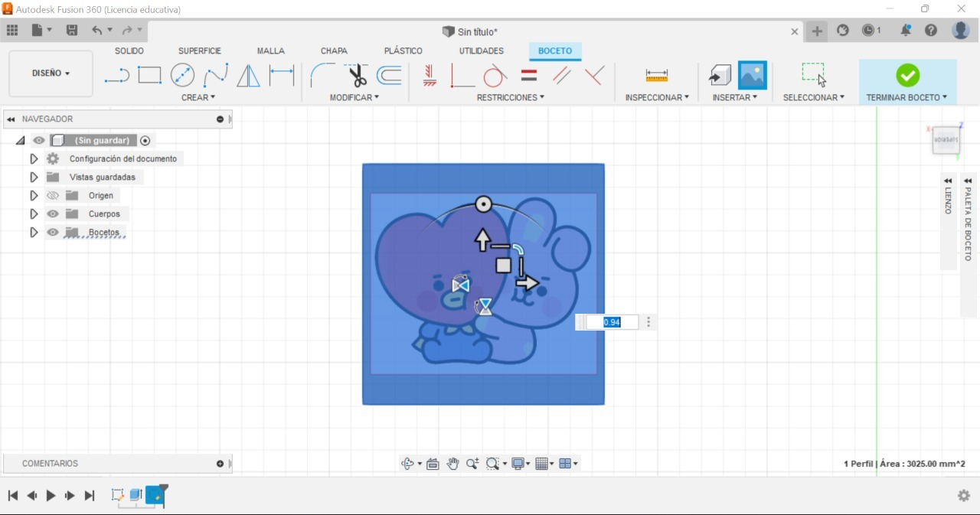Expand the Origen node

(x=34, y=196)
